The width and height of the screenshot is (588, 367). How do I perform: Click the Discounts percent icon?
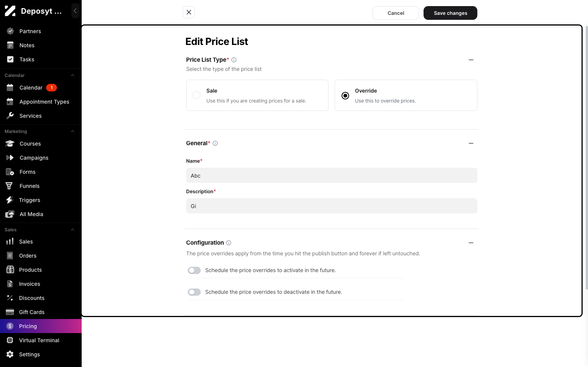pos(10,298)
